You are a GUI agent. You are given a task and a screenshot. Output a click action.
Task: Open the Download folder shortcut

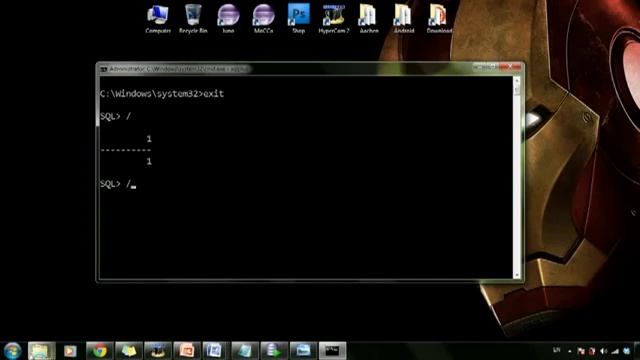click(439, 19)
